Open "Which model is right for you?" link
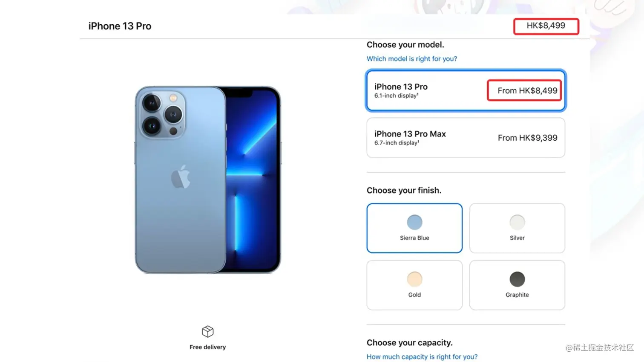 (411, 59)
